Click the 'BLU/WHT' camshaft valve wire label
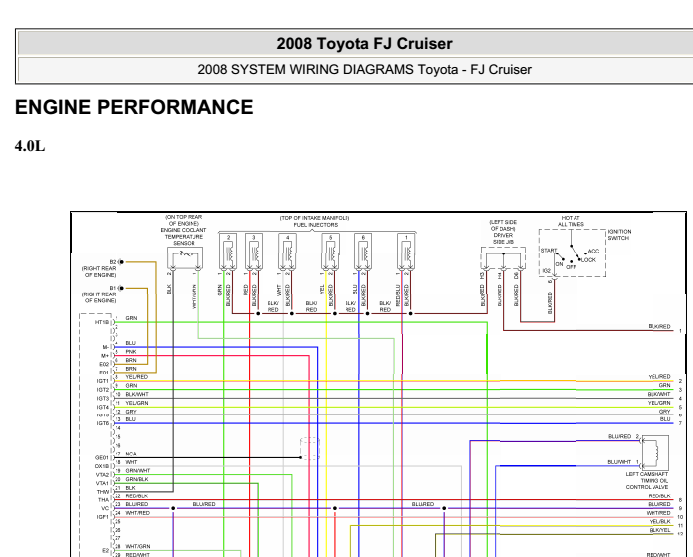693x557 pixels. click(619, 462)
